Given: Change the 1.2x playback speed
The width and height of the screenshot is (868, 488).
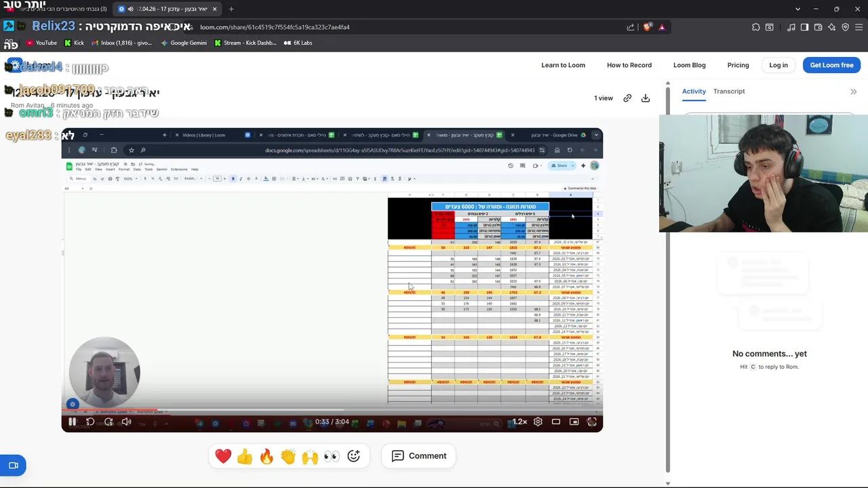Looking at the screenshot, I should (519, 422).
